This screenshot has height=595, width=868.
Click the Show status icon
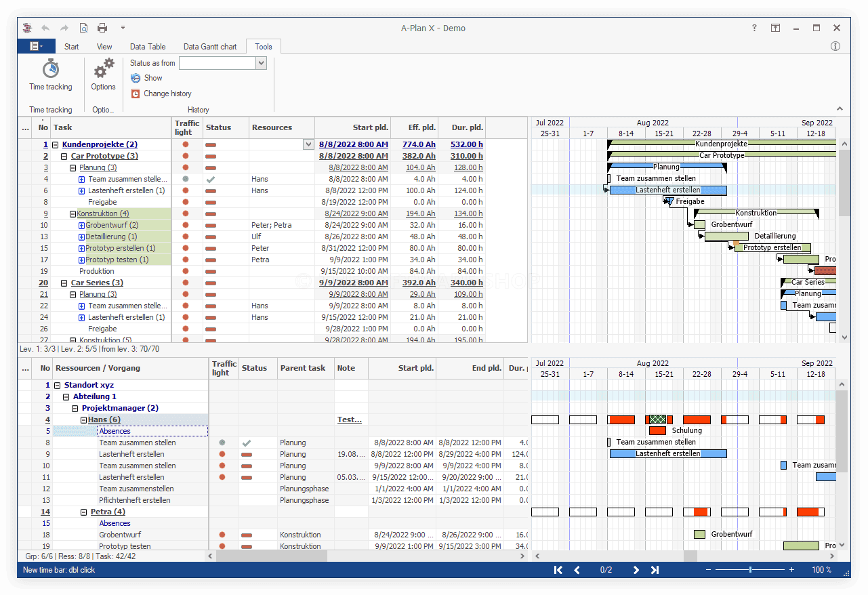(x=136, y=78)
